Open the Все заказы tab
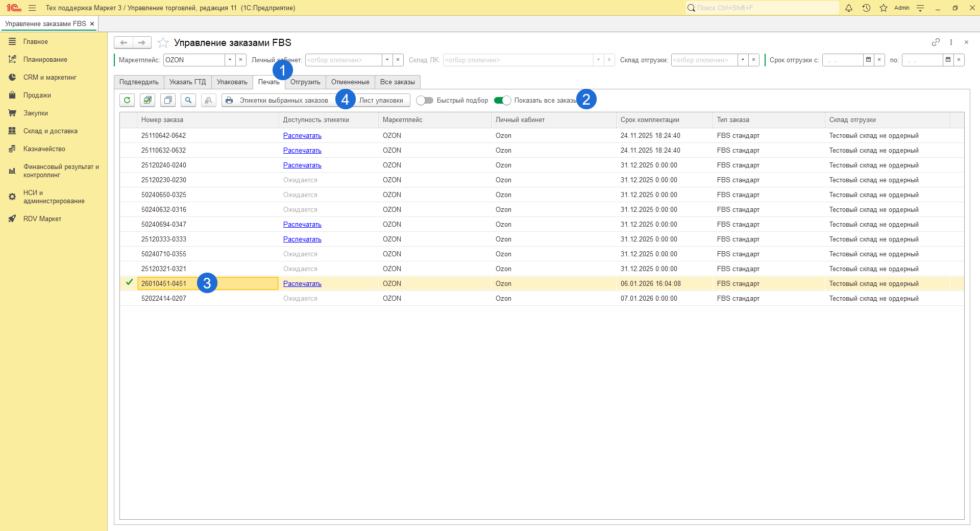980x531 pixels. (x=397, y=82)
